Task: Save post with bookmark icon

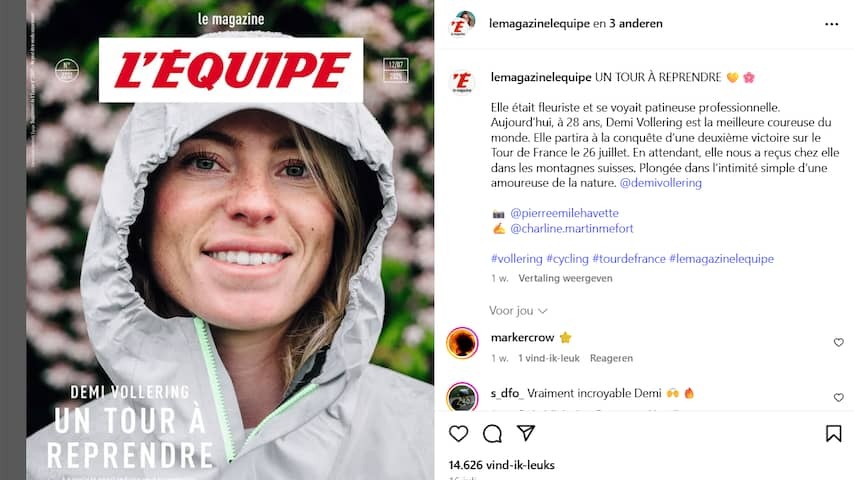Action: (x=833, y=434)
